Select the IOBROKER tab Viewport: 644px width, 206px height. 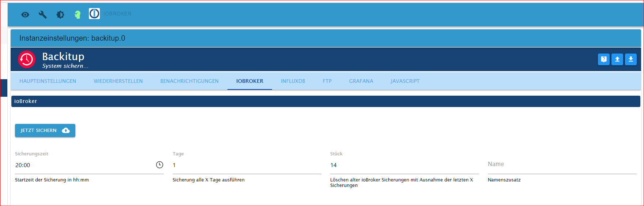point(250,81)
